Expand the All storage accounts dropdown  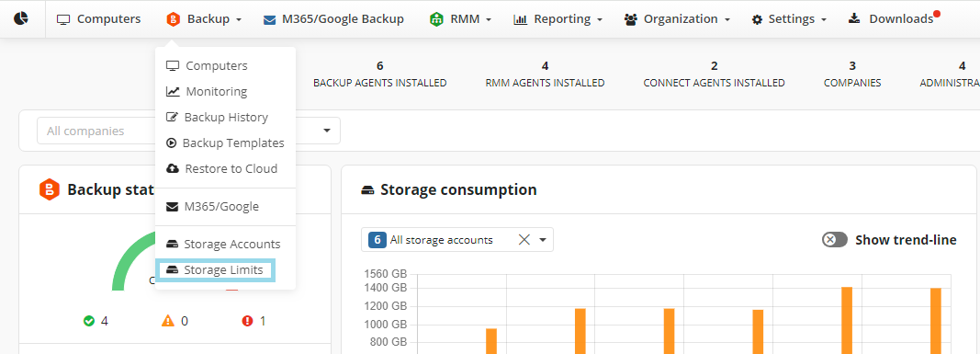(x=543, y=240)
